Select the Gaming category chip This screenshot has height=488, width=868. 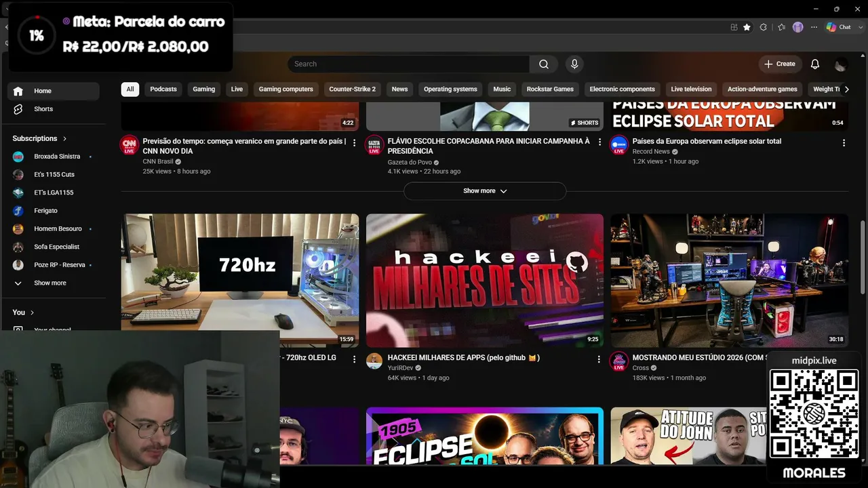coord(203,89)
